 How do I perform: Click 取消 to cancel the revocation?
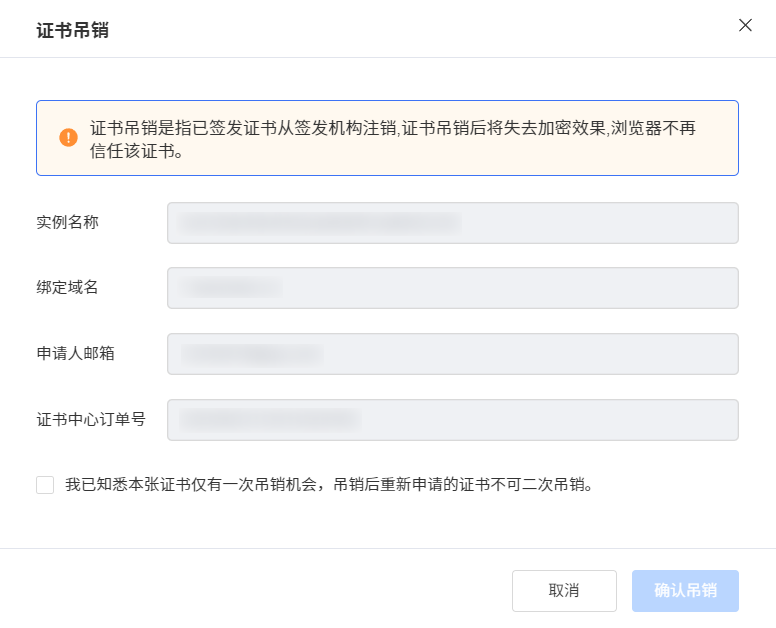point(564,590)
